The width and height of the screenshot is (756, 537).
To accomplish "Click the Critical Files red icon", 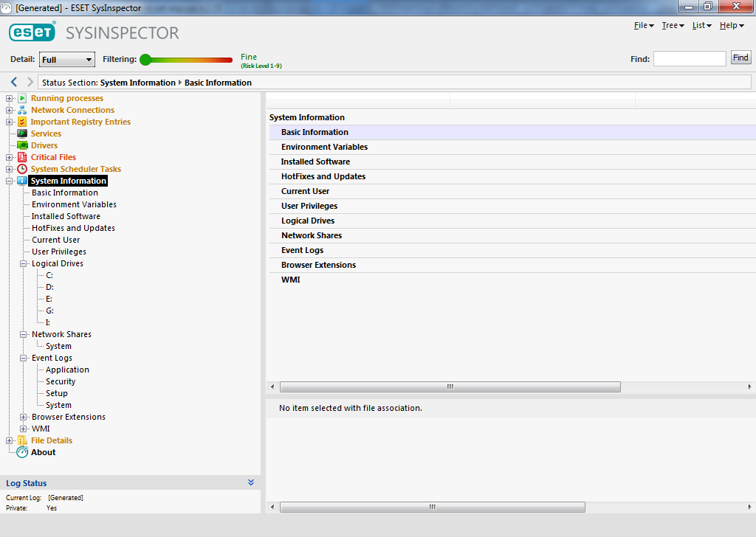I will [22, 157].
